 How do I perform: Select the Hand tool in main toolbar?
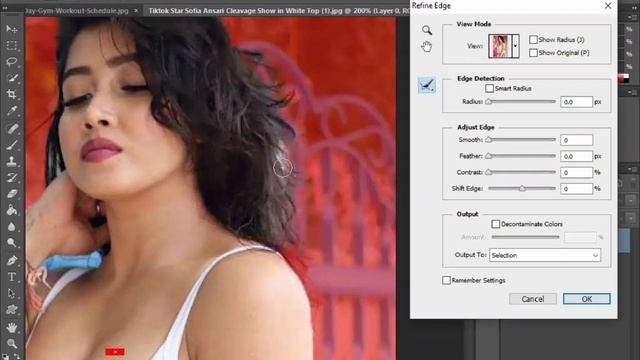(x=11, y=327)
